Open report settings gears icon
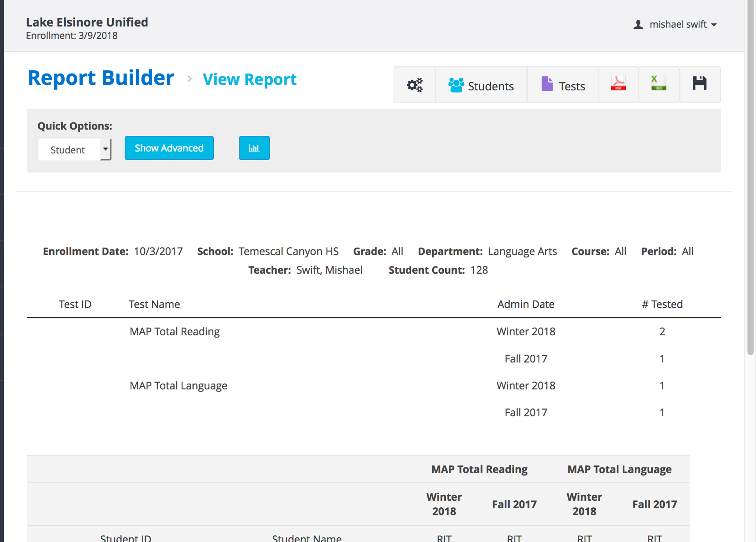Screen dimensions: 756x542 (415, 85)
